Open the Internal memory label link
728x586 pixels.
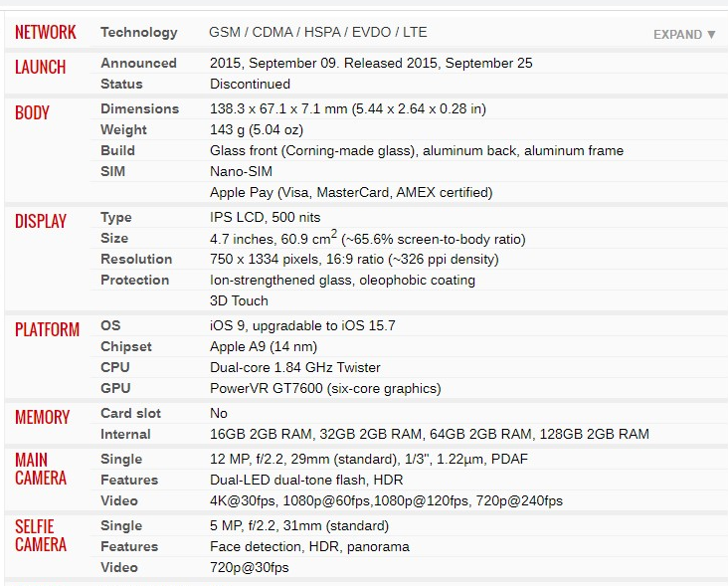click(125, 434)
